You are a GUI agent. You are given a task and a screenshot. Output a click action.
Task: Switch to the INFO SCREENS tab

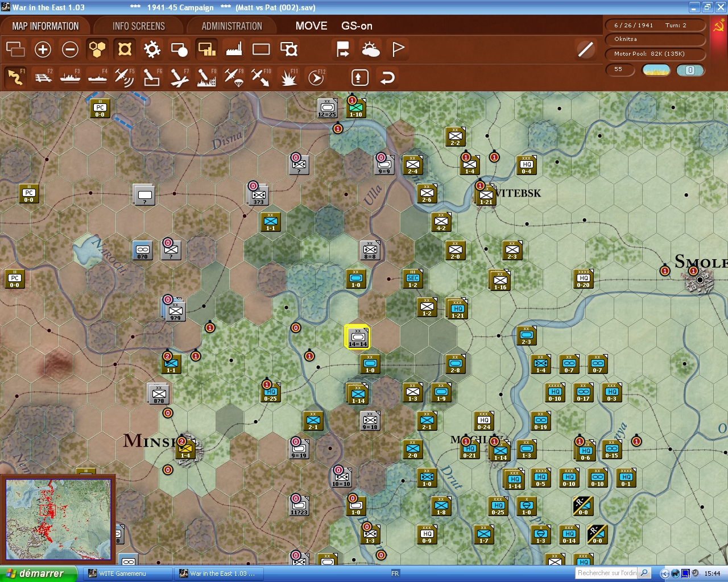139,26
